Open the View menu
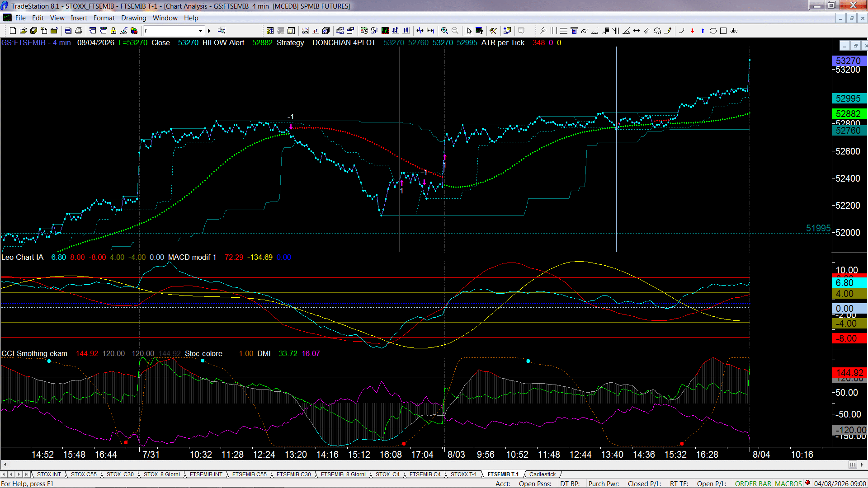868x488 pixels. click(57, 18)
